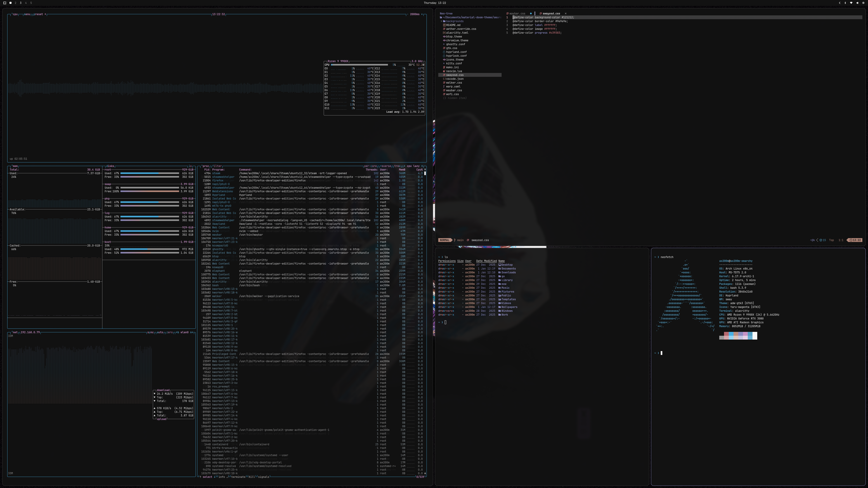Open the CPU chip system icon

click(x=863, y=3)
